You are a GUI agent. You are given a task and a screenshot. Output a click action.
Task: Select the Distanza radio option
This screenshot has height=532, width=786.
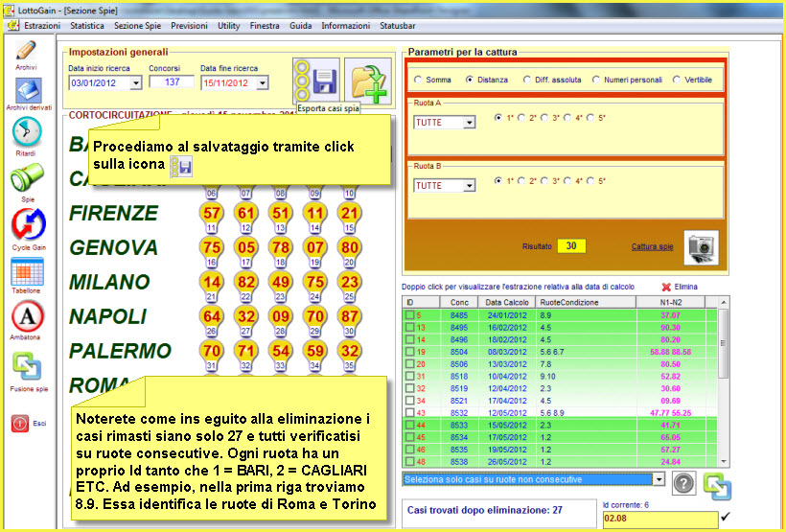(470, 80)
